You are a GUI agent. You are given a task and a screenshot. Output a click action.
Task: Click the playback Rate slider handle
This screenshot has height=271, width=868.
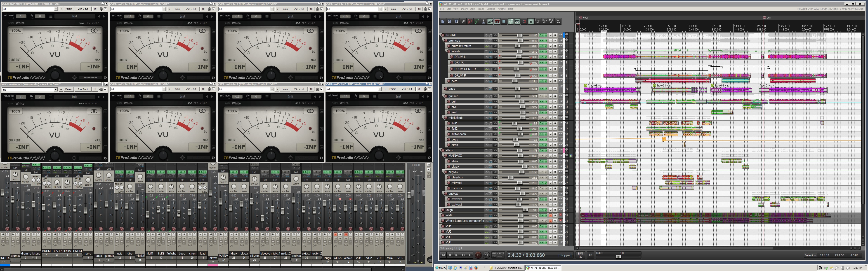(619, 257)
